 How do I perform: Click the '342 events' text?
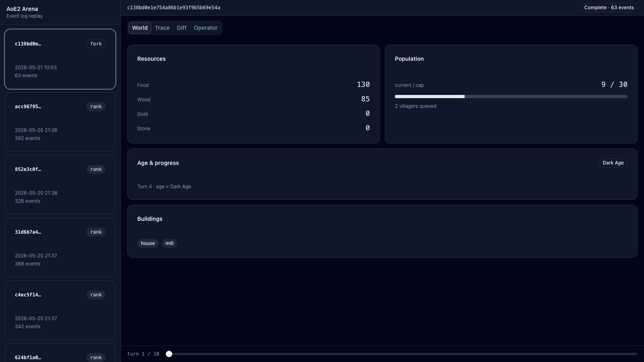coord(28,327)
